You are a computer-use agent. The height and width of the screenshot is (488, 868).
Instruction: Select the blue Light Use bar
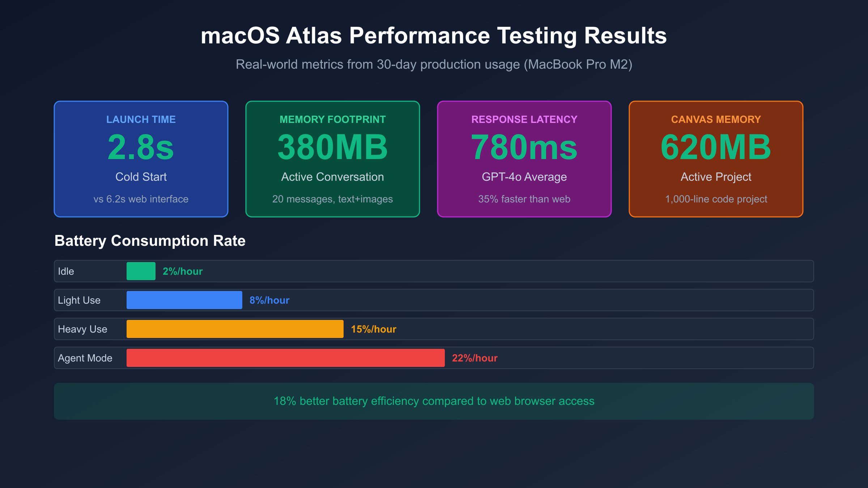184,300
